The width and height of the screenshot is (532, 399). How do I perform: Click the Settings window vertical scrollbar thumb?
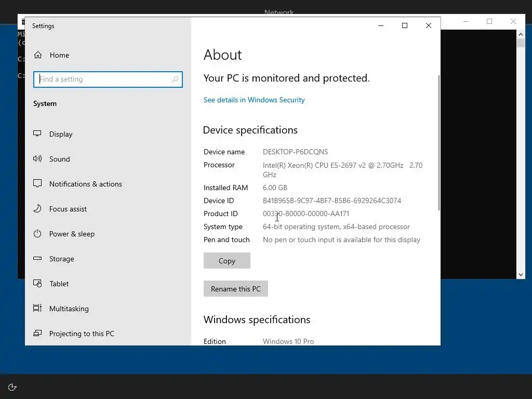(439, 142)
